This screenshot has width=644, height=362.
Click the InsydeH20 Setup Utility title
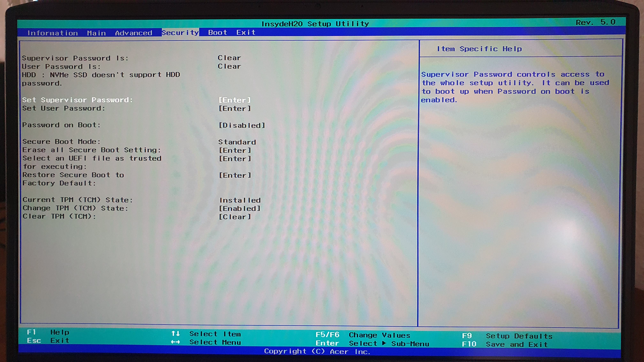[315, 24]
